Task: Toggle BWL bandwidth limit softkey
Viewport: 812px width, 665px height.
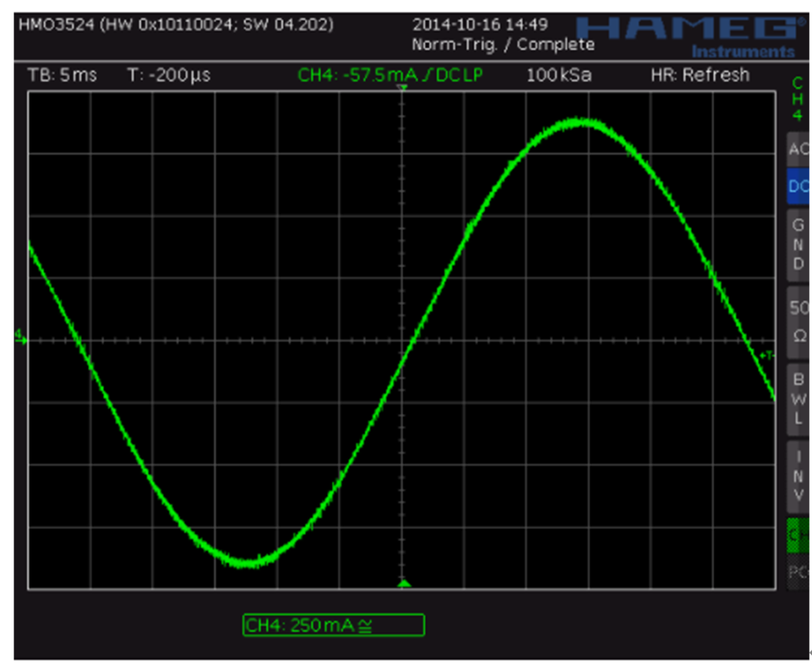Action: coord(798,399)
